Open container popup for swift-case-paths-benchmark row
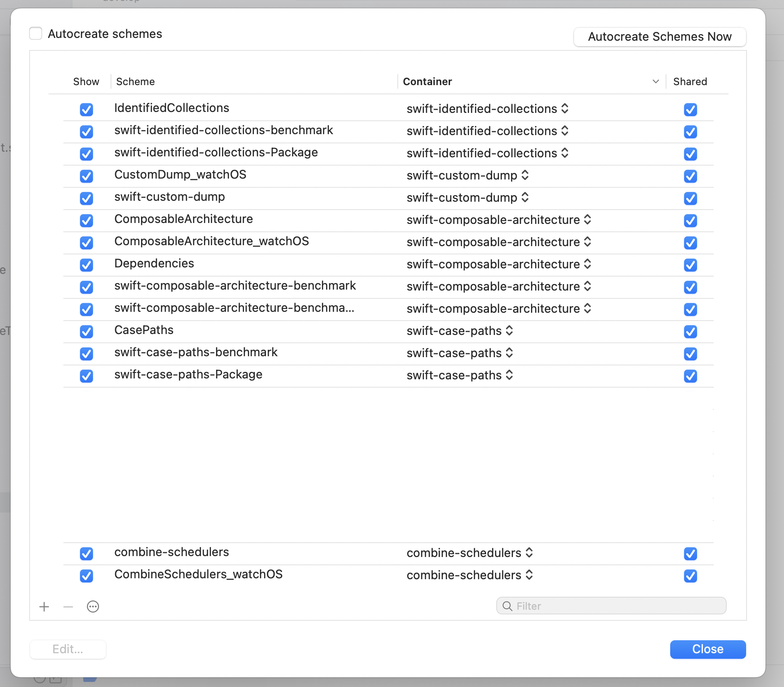784x687 pixels. click(x=460, y=353)
